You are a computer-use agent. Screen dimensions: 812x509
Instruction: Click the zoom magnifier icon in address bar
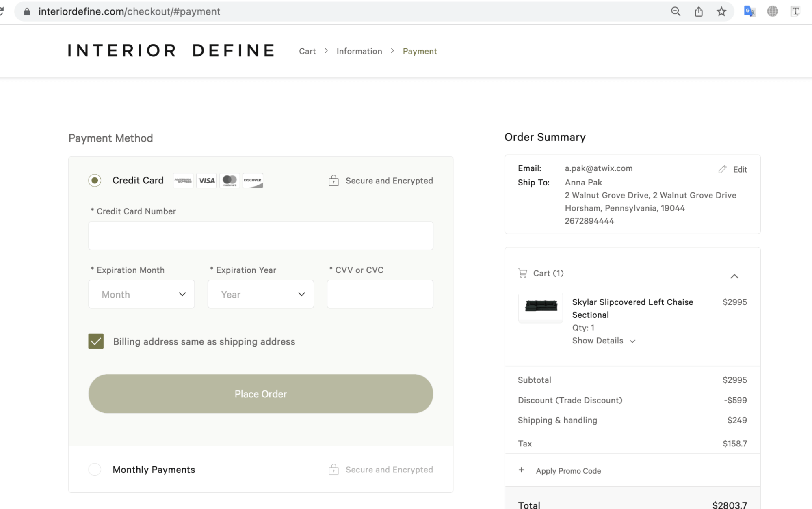click(676, 11)
